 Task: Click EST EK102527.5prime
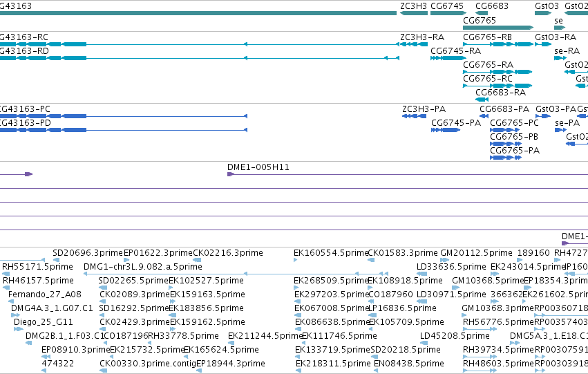(171, 288)
